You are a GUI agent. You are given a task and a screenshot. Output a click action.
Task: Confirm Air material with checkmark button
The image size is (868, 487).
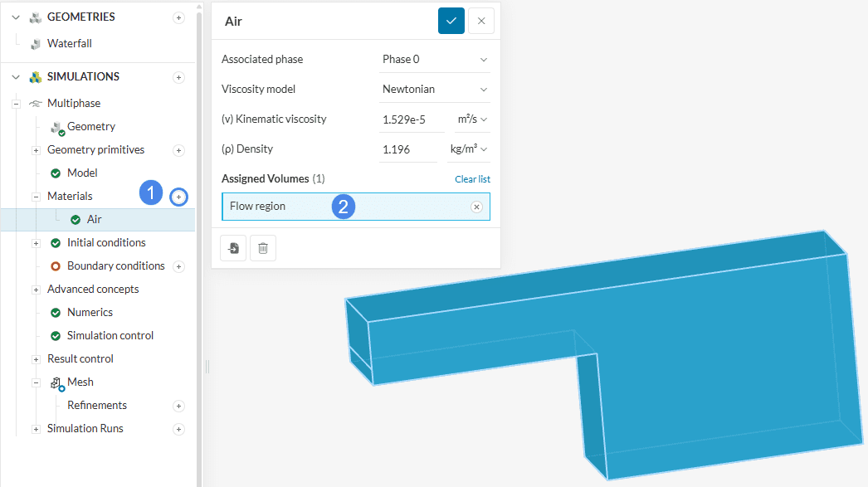coord(451,21)
